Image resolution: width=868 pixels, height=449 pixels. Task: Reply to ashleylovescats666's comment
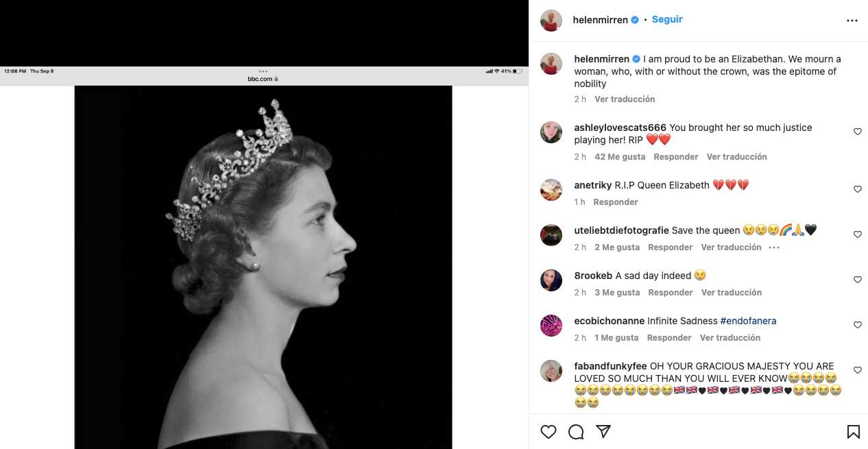point(675,157)
